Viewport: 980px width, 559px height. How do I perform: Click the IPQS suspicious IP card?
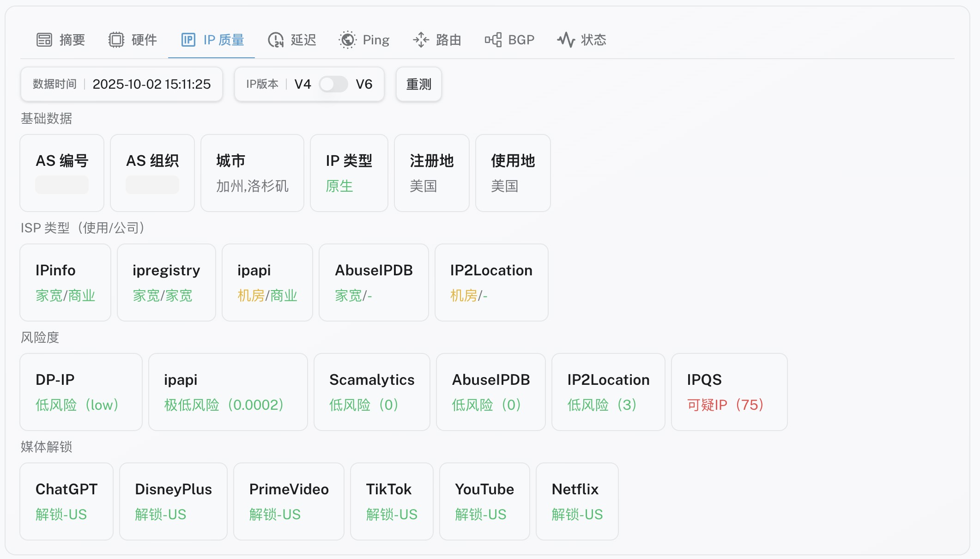[x=729, y=392]
